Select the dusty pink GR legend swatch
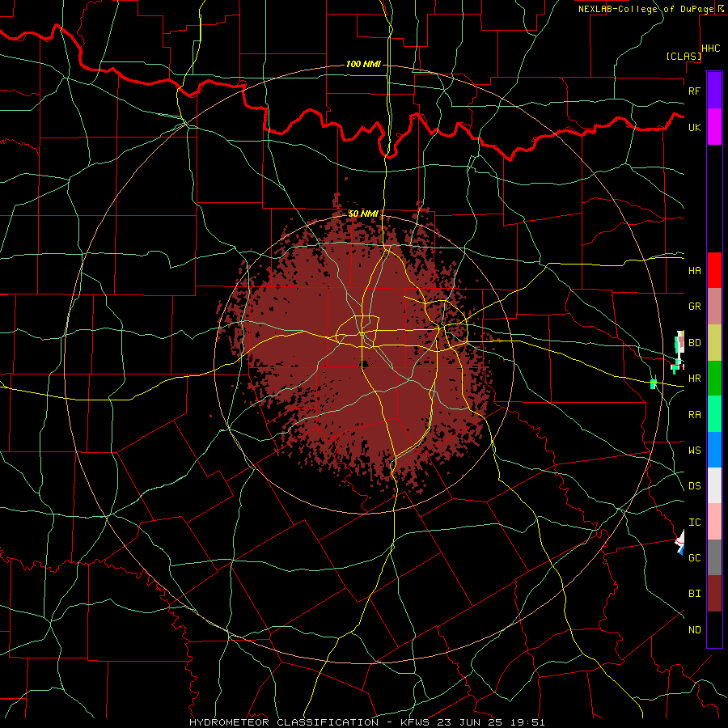This screenshot has height=728, width=728. pos(714,306)
